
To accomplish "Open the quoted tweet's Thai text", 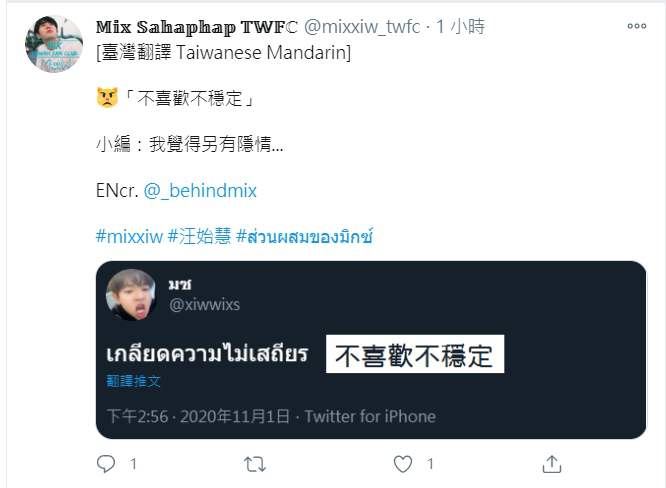I will (x=207, y=354).
